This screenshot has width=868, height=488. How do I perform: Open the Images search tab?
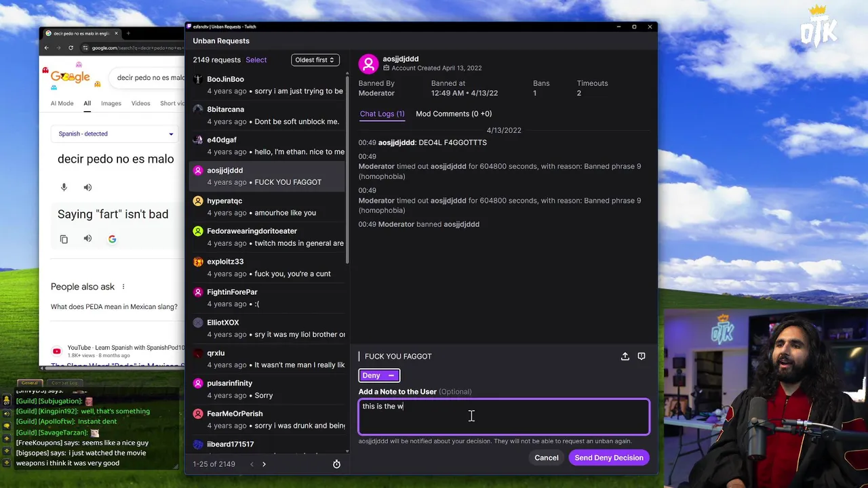(111, 103)
